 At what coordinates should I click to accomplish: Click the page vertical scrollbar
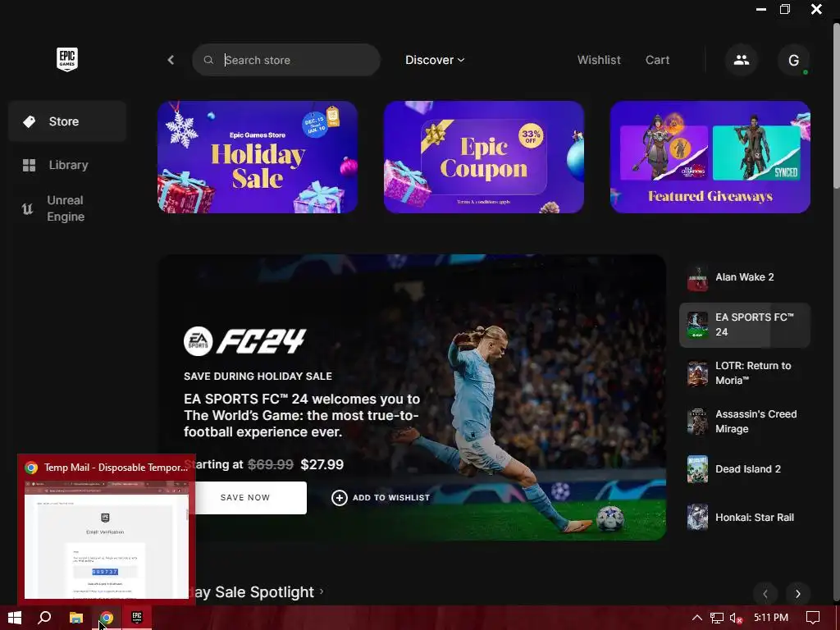coord(836,107)
